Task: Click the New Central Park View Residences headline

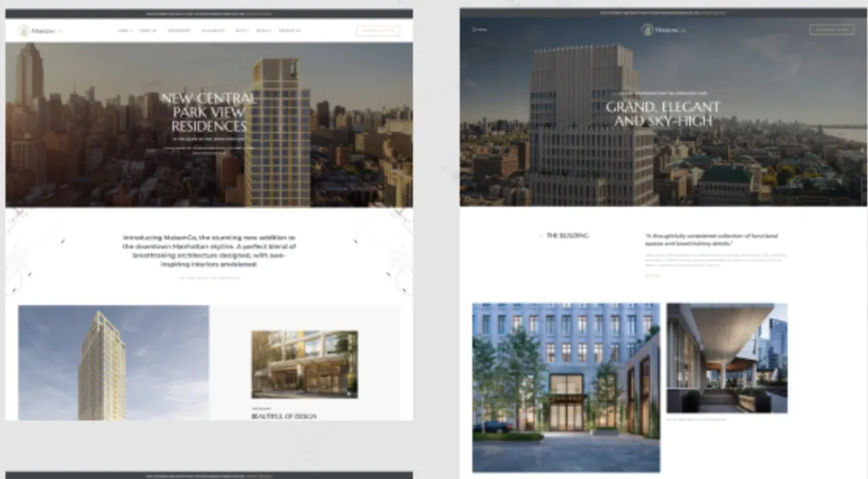Action: (208, 112)
